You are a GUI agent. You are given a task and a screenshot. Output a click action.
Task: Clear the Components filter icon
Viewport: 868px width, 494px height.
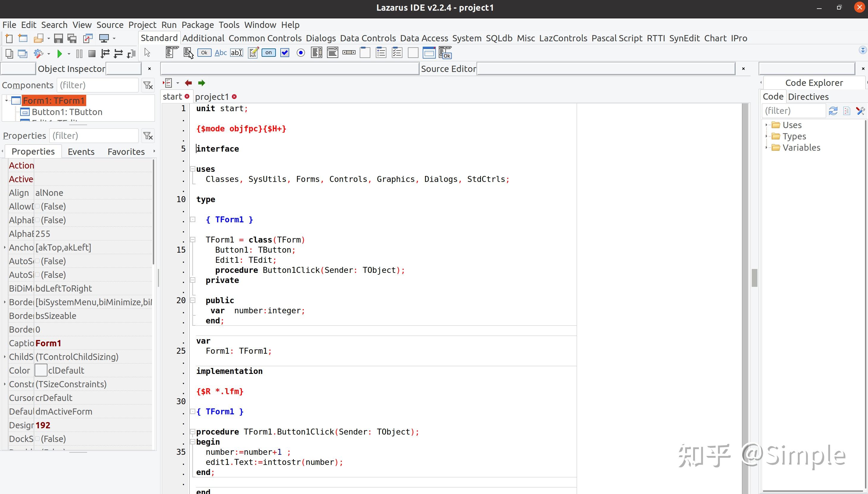tap(148, 85)
